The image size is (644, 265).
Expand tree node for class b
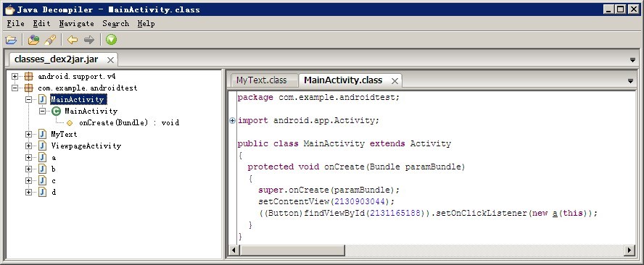(x=28, y=169)
